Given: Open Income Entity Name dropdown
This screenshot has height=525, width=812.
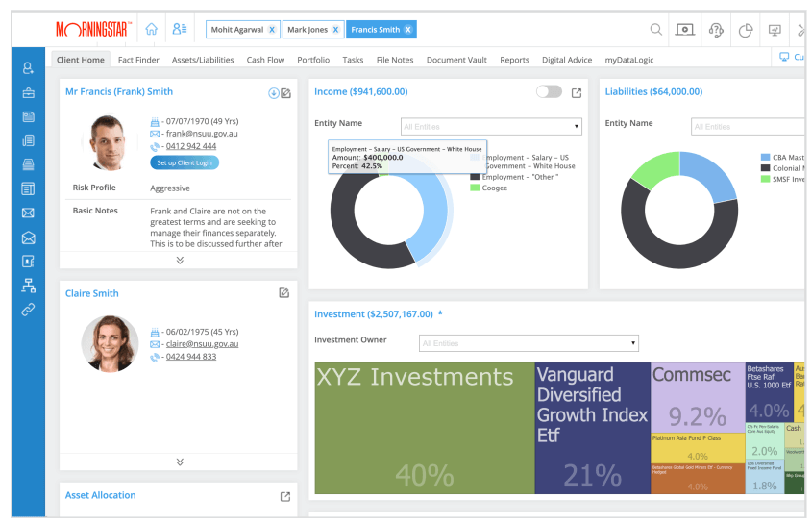Looking at the screenshot, I should (x=491, y=127).
